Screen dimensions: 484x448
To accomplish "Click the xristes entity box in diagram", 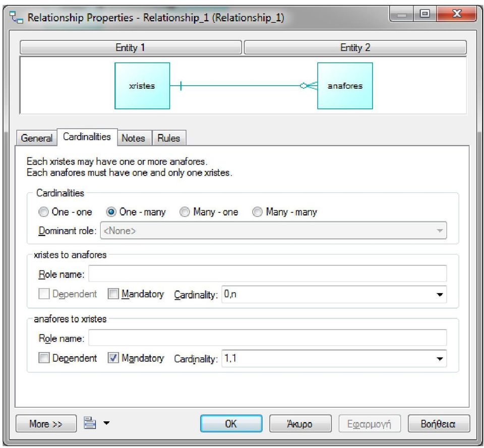I will point(142,86).
